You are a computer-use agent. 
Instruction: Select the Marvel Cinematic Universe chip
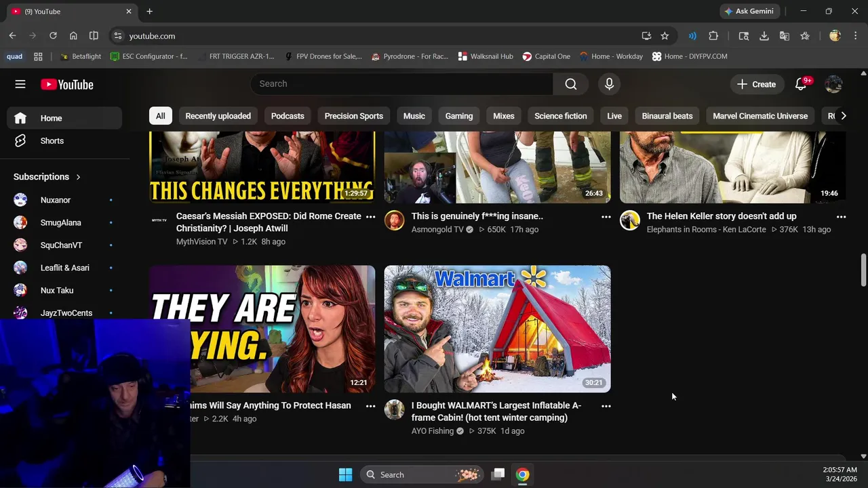click(760, 116)
